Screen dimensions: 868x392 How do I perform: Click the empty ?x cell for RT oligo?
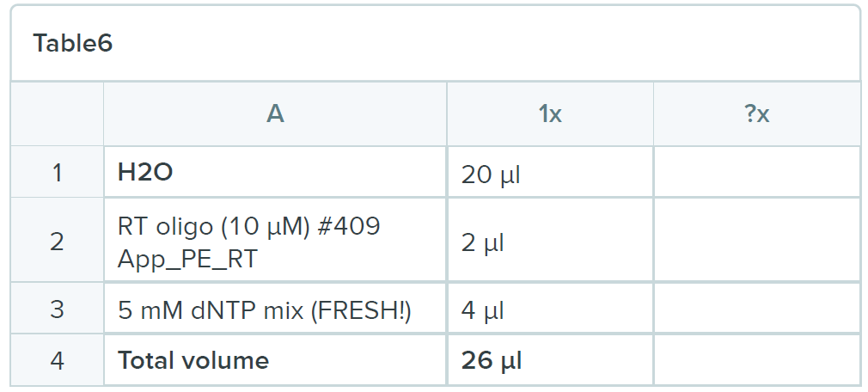756,242
